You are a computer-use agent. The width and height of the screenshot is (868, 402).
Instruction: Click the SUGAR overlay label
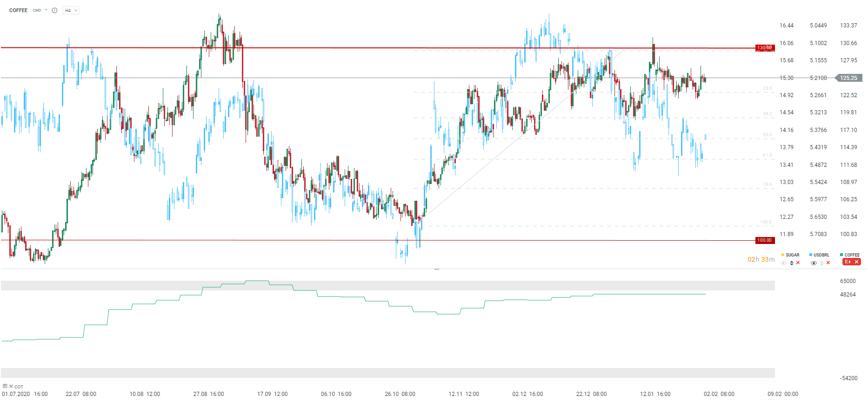793,255
